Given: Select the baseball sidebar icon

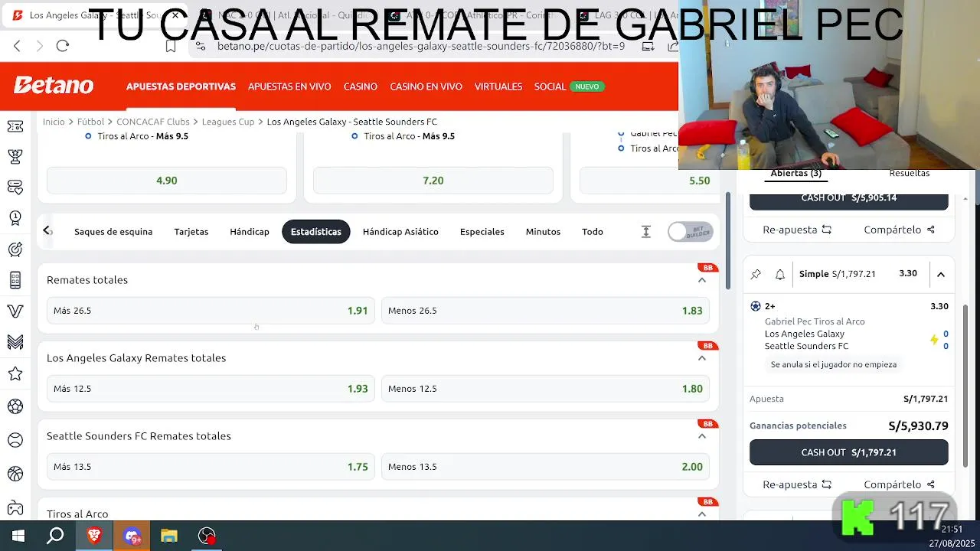Looking at the screenshot, I should (15, 440).
